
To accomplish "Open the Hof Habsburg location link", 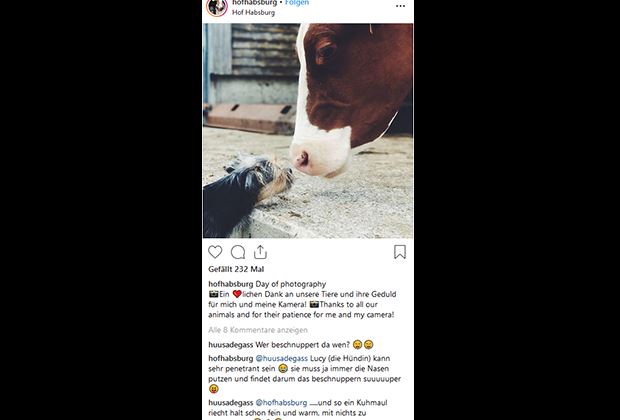I will [253, 14].
